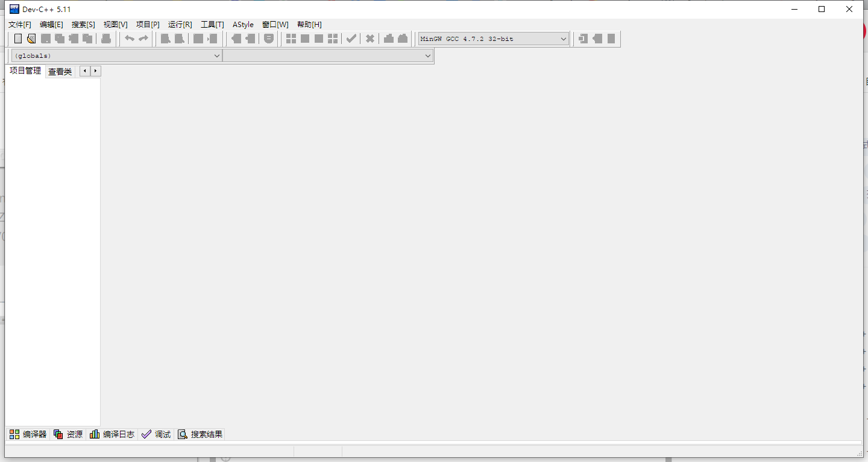The width and height of the screenshot is (868, 462).
Task: Click the grayed-out Find icon
Action: pos(165,39)
